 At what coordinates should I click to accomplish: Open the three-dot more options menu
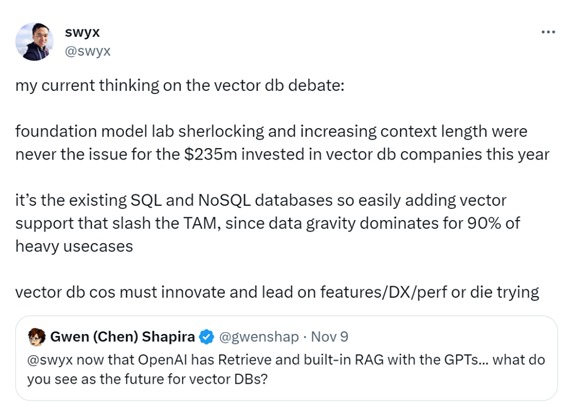548,32
